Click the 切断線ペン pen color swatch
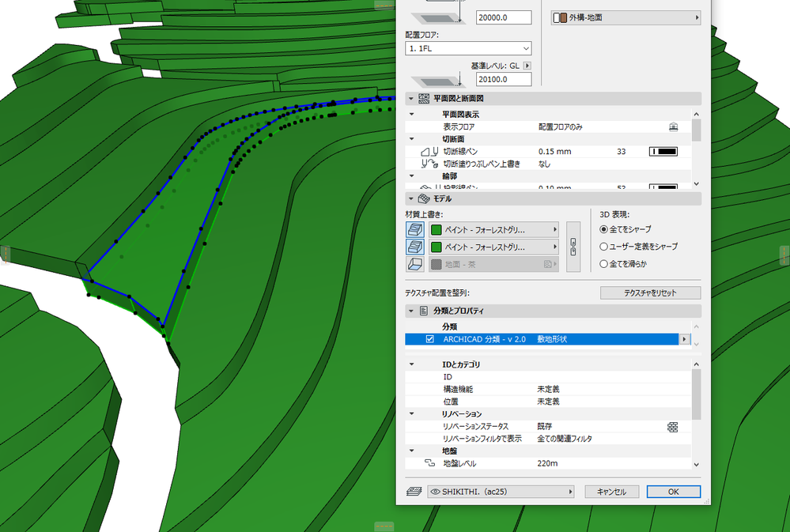Viewport: 790px width, 532px height. (x=663, y=151)
